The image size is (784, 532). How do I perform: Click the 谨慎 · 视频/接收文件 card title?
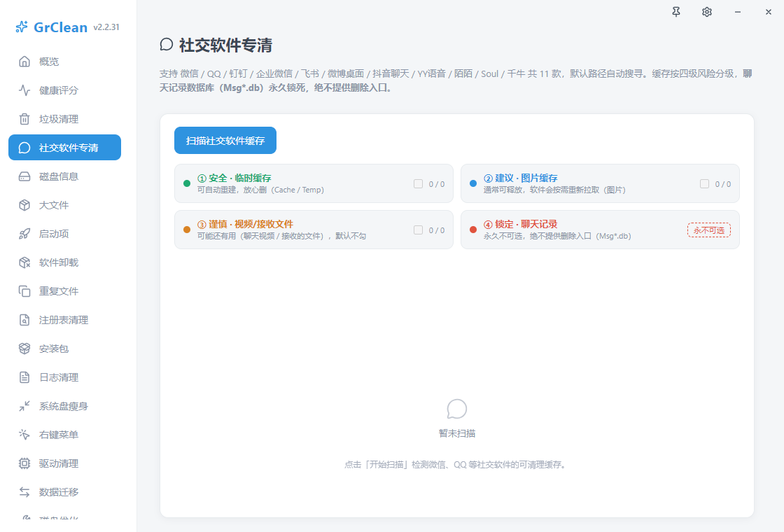246,224
